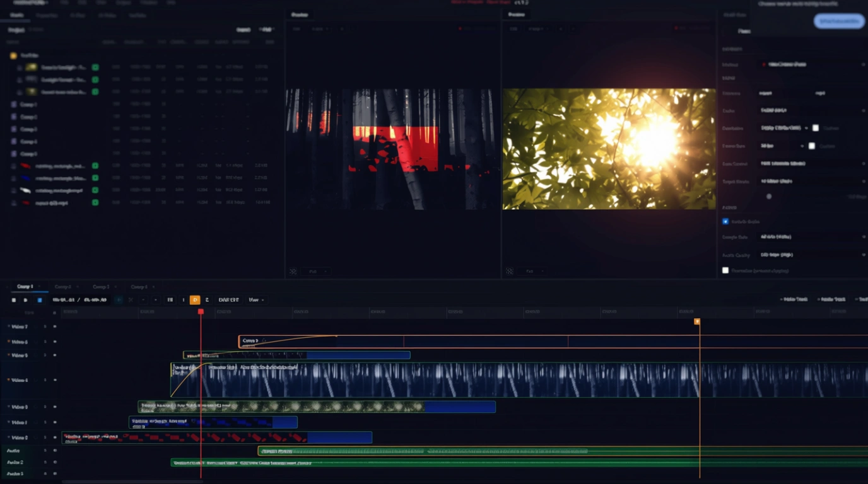Click the orange highlighted button in timeline toolbar
The image size is (868, 484).
coord(195,300)
